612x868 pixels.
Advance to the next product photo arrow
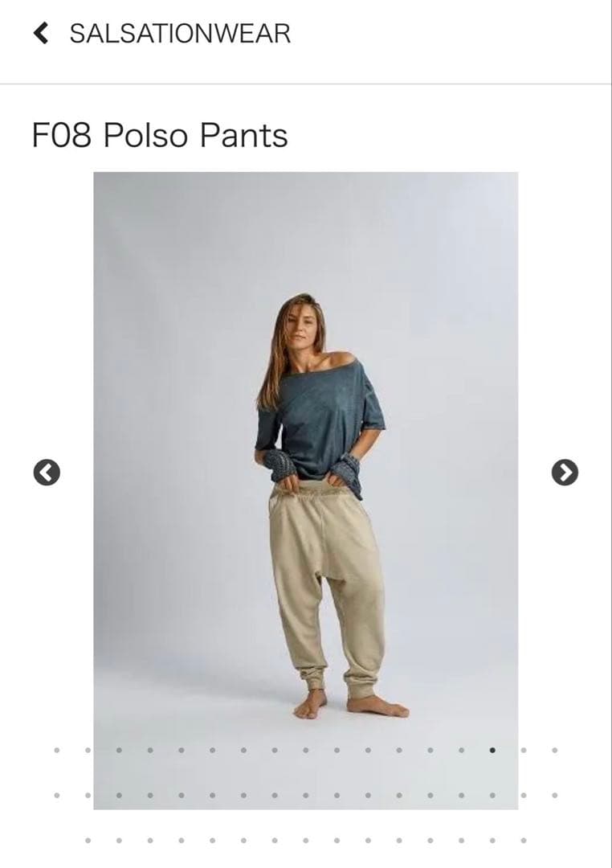(565, 473)
